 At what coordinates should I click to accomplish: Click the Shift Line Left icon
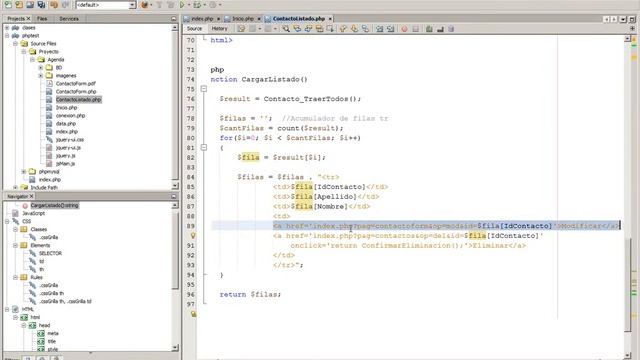(380, 29)
